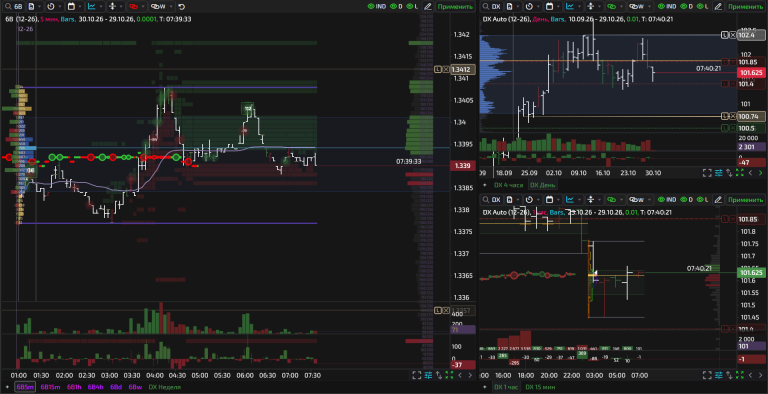Expand the timeframe dropdown arrow in top DX day toolbar
Viewport: 768px width, 394px height.
pos(538,7)
